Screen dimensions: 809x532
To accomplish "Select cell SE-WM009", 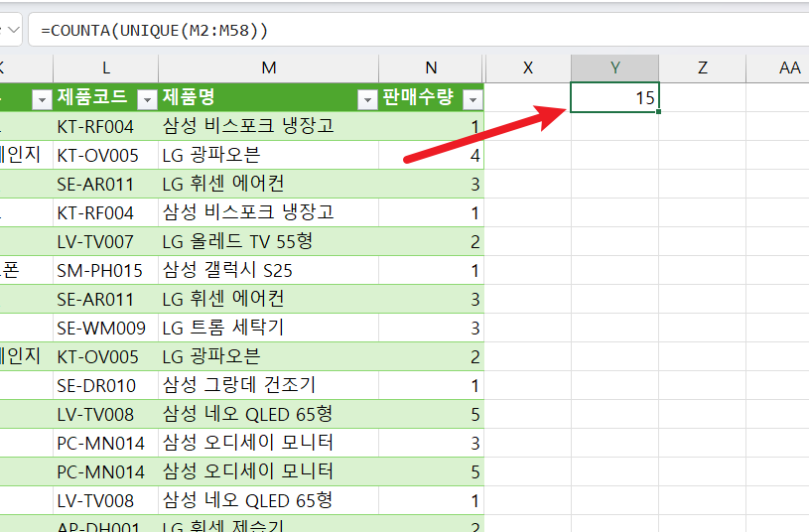I will 106,328.
